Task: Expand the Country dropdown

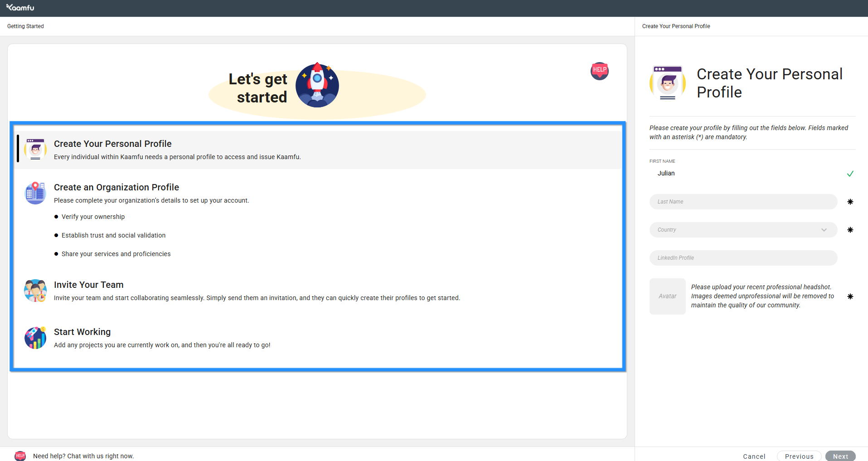Action: coord(742,230)
